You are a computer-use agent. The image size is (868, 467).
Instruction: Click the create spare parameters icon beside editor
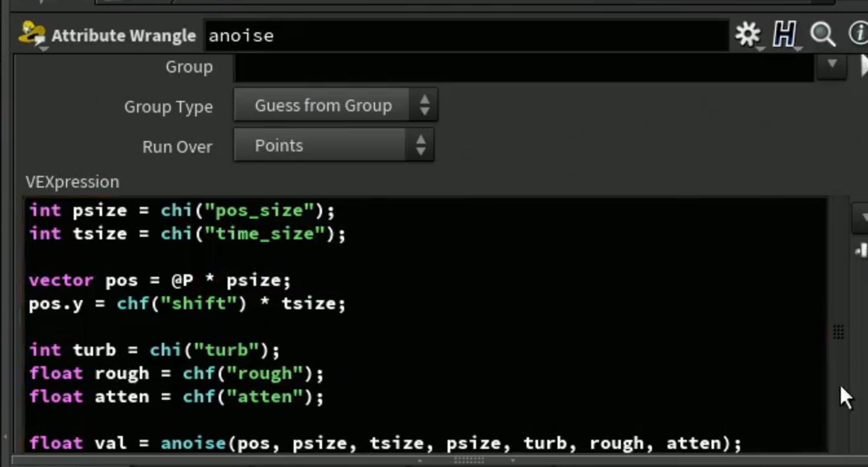click(x=861, y=250)
